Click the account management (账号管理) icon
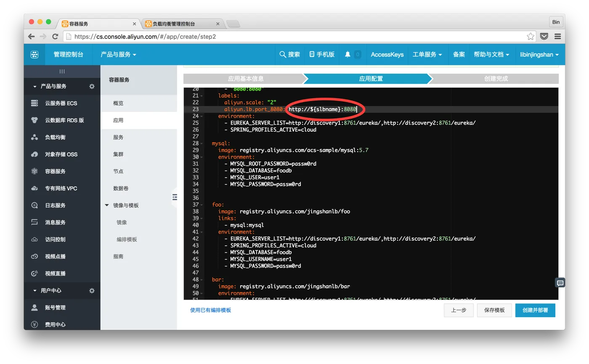 [x=34, y=308]
